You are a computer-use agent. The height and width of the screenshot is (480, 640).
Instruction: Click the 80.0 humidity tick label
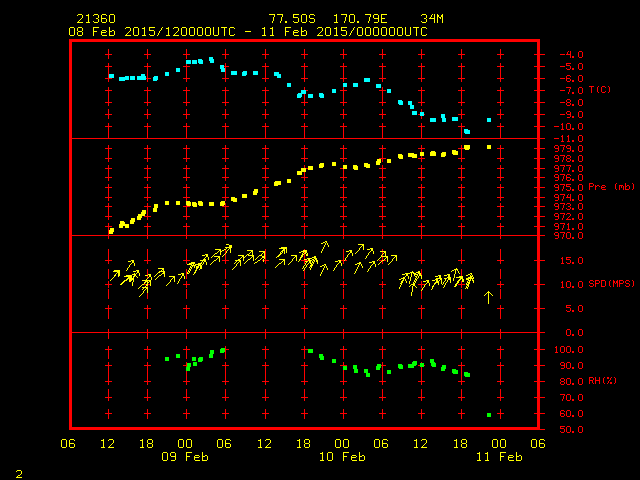click(x=571, y=381)
